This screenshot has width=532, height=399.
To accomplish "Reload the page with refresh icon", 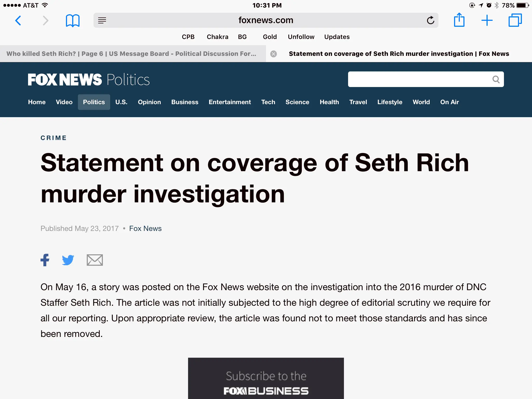I will 430,20.
